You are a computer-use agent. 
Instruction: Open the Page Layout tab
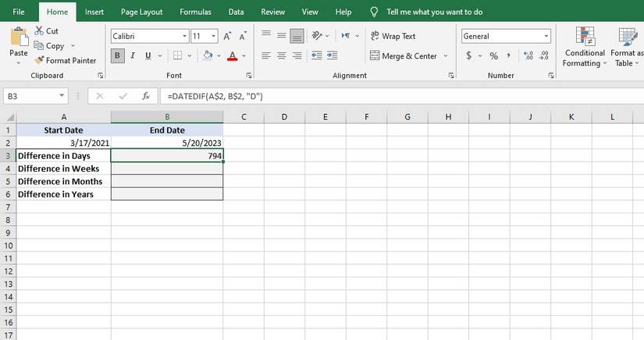(141, 13)
